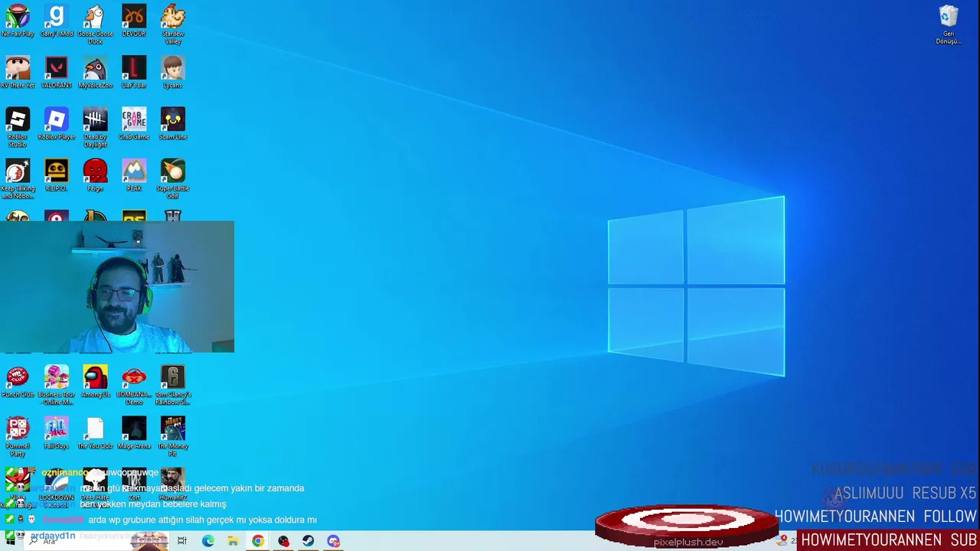Launch Garry's Mod from the desktop

56,21
